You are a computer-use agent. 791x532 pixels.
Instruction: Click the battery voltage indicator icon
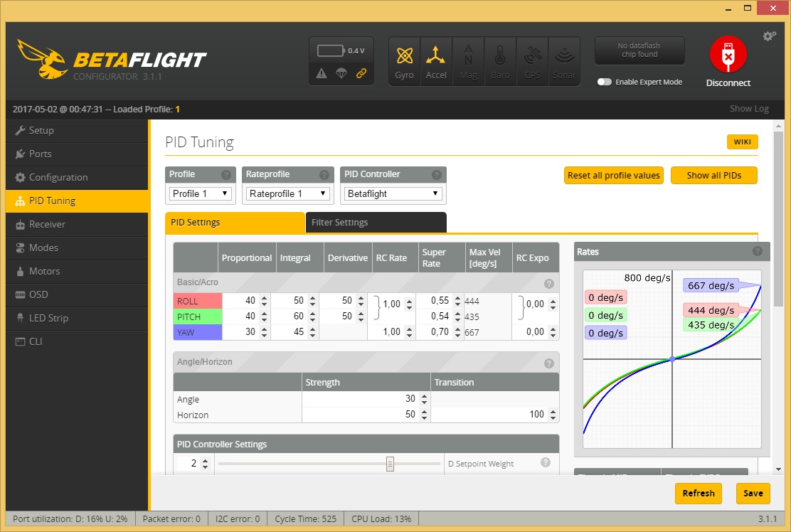(331, 50)
